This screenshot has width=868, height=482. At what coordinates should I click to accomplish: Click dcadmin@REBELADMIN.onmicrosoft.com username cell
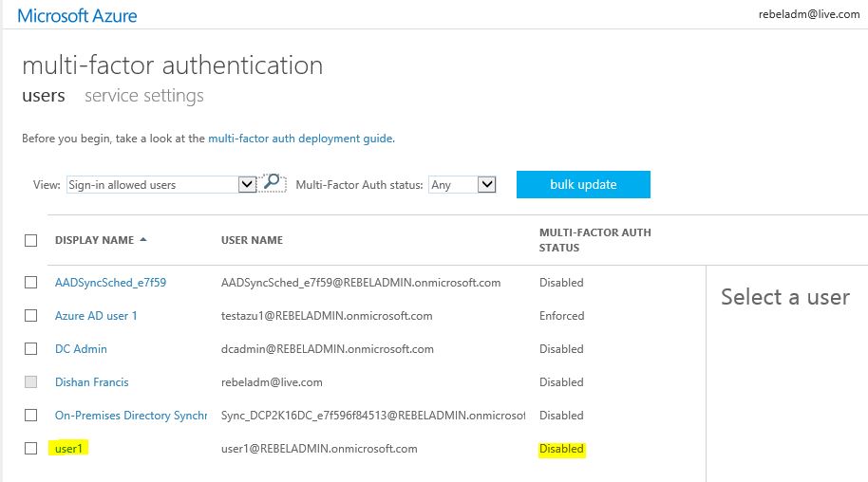tap(327, 348)
